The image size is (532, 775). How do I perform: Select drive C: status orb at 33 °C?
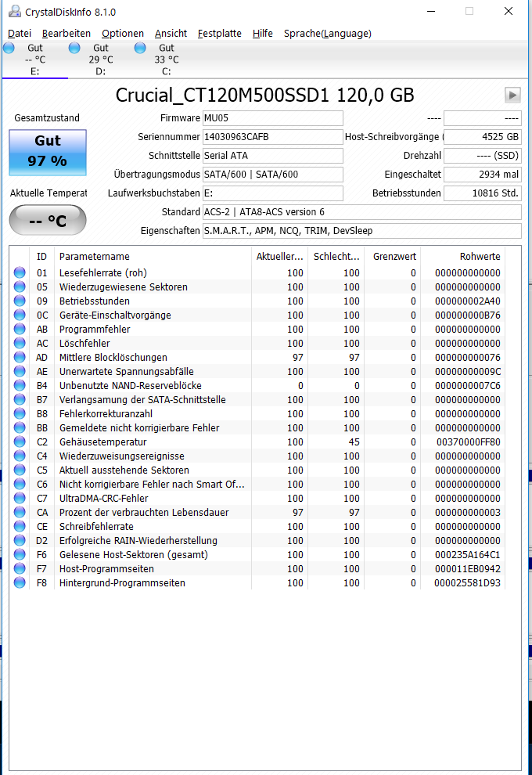click(x=140, y=48)
